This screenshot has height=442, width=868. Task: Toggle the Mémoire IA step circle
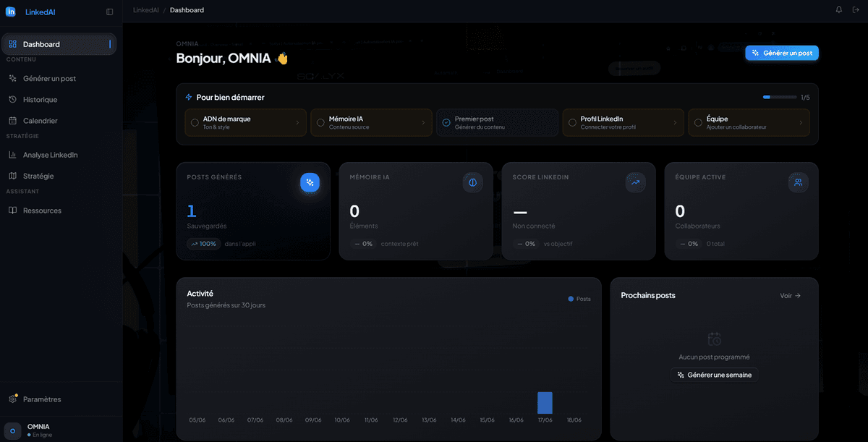pyautogui.click(x=320, y=122)
